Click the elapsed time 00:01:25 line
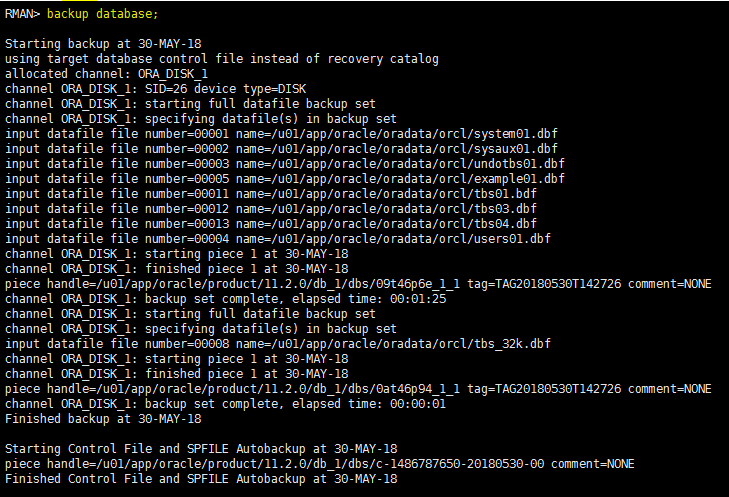The height and width of the screenshot is (497, 729). click(225, 298)
